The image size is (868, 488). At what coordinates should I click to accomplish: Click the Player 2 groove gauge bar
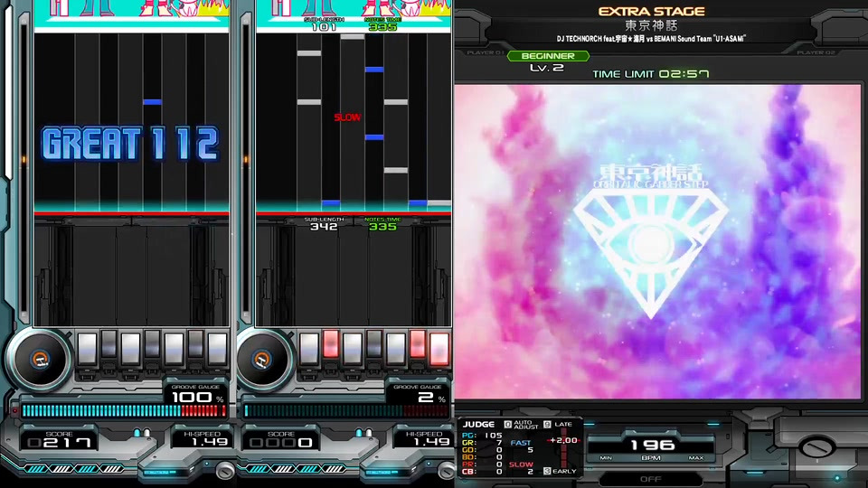click(x=346, y=410)
